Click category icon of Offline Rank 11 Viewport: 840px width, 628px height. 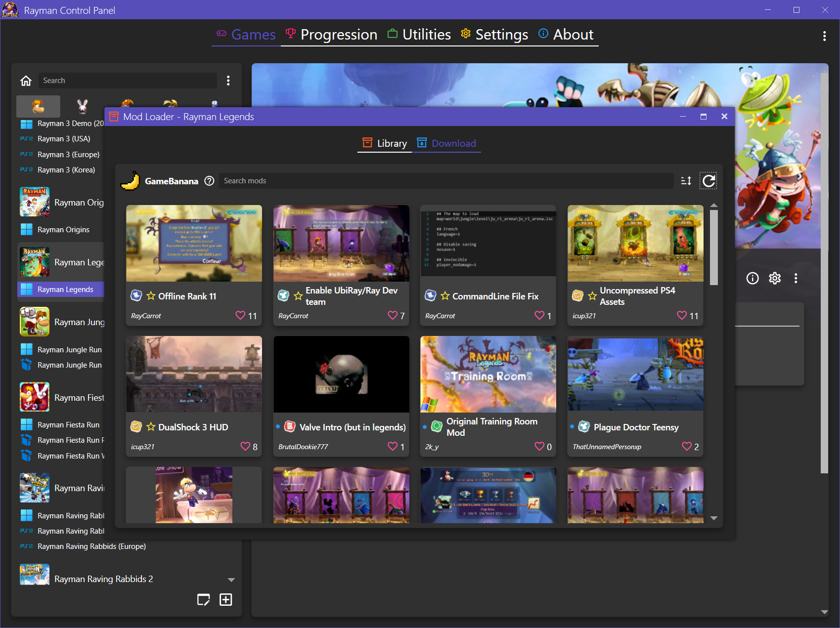pyautogui.click(x=136, y=295)
